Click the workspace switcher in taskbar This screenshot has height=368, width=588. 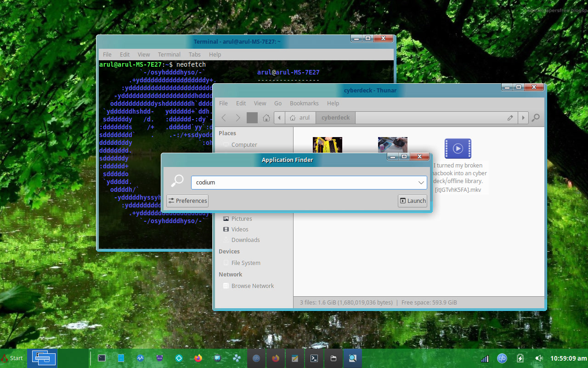click(42, 358)
